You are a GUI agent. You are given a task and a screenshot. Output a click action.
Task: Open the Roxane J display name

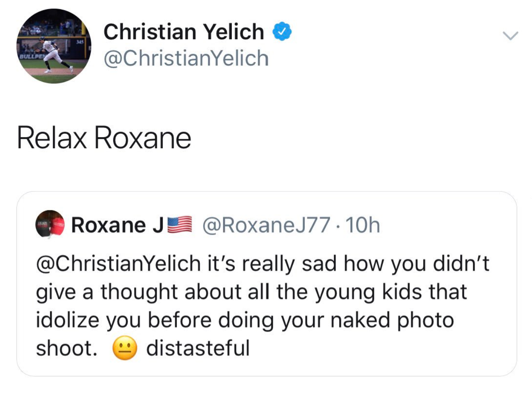tap(117, 225)
